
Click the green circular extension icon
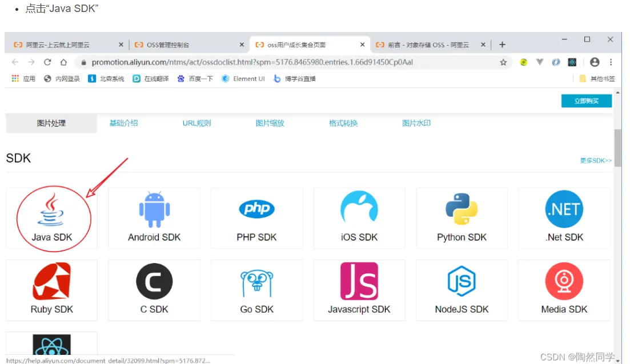click(x=523, y=62)
